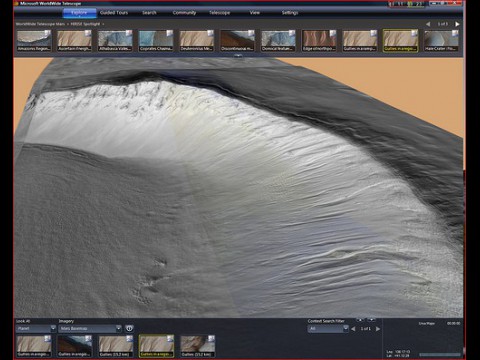Screen dimensions: 480x360
Task: Choose the Coprates Chasma thumbnail
Action: [156, 41]
